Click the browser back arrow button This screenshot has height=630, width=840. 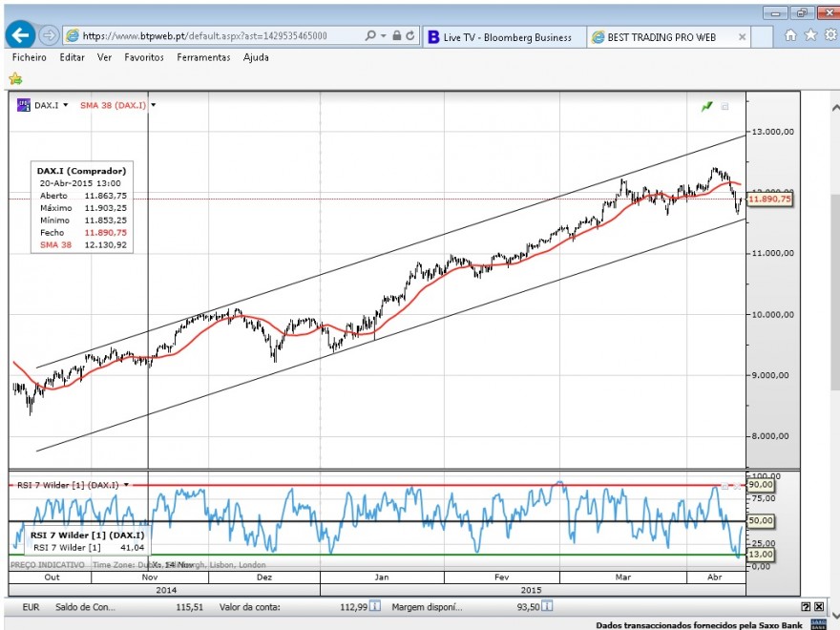point(20,35)
